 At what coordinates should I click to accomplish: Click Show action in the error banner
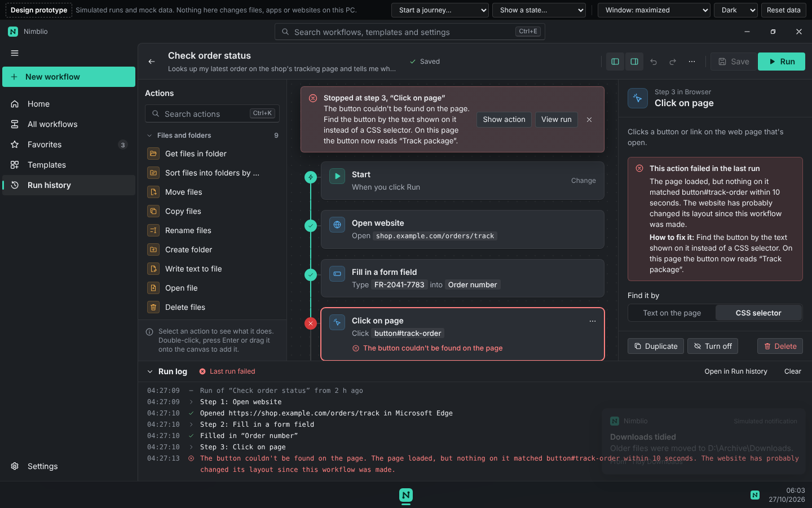[504, 119]
